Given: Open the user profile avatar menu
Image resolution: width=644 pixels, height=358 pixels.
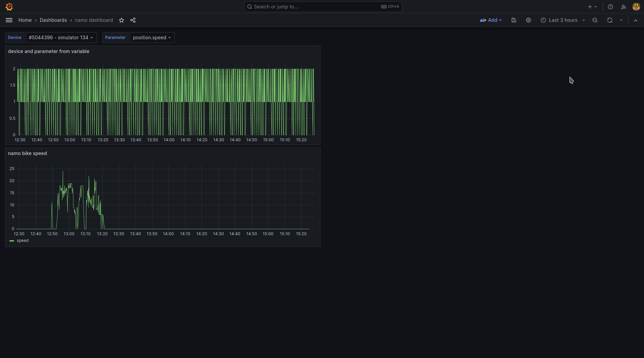Looking at the screenshot, I should (636, 7).
